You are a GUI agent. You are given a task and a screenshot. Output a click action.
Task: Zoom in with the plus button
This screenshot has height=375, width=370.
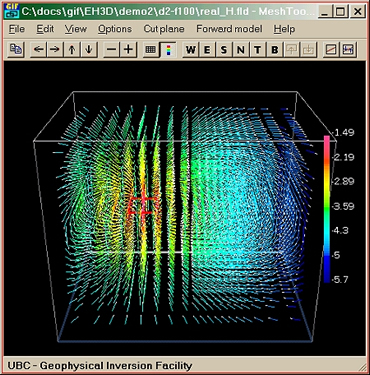[128, 50]
